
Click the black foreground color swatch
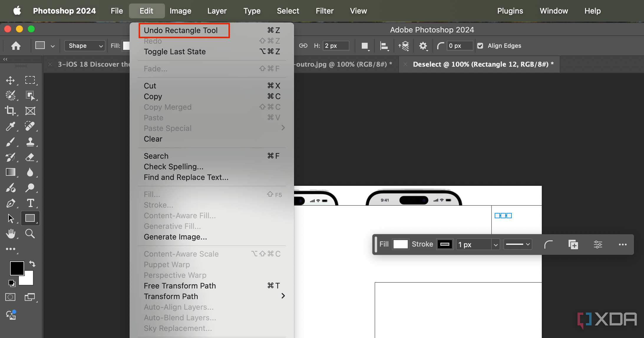17,268
